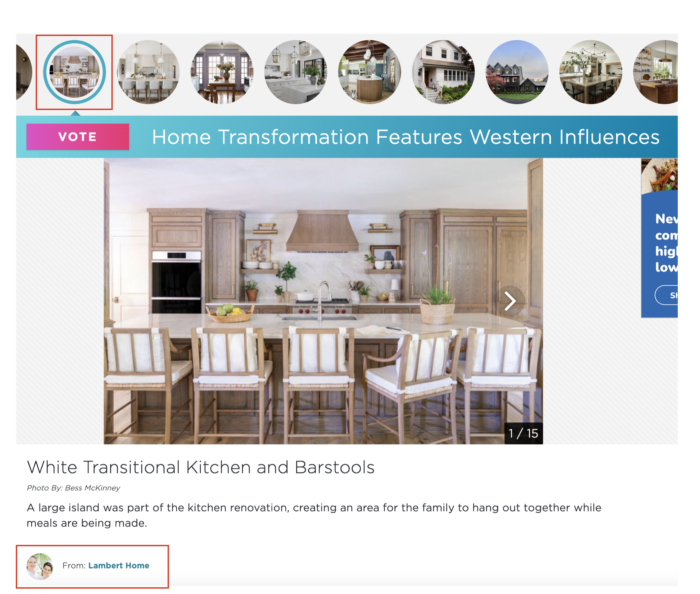Click the pink VOTE button
Viewport: 700px width, 594px height.
click(77, 137)
